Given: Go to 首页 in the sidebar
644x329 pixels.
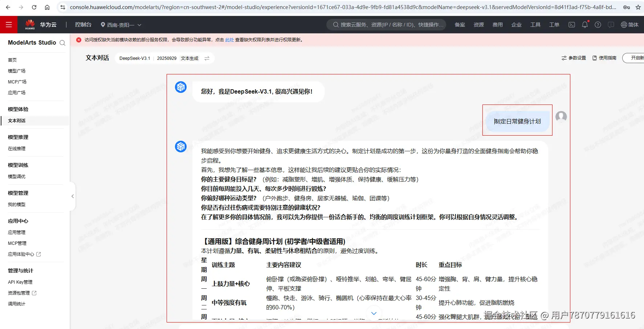Looking at the screenshot, I should (12, 60).
